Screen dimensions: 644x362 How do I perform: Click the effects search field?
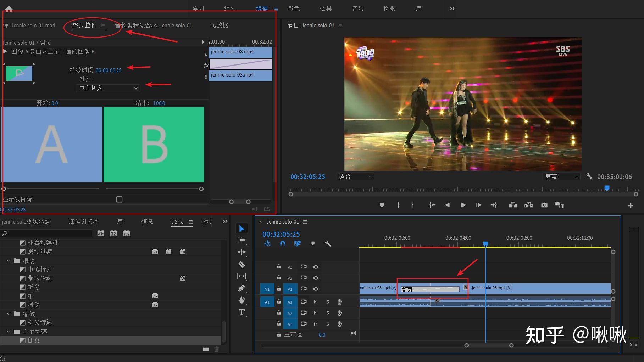[46, 233]
